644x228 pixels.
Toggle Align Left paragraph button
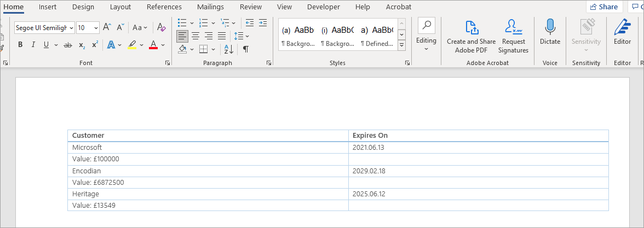(x=182, y=36)
